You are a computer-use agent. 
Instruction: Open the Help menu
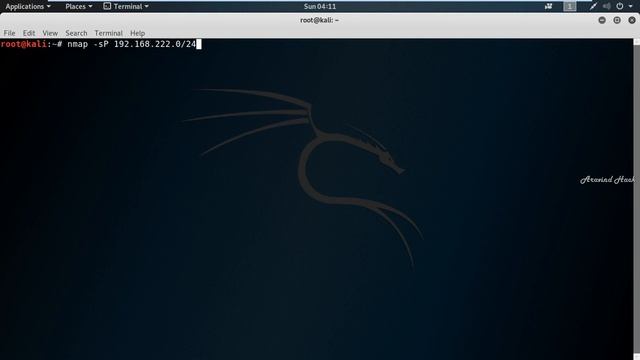pos(137,33)
